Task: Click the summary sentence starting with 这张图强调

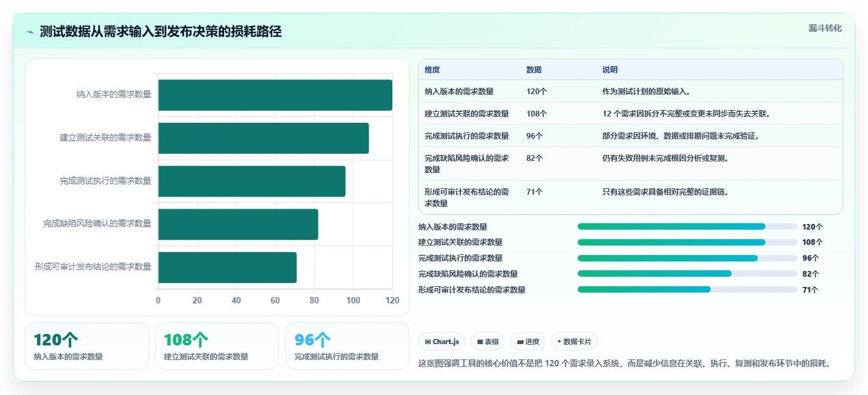Action: [625, 364]
